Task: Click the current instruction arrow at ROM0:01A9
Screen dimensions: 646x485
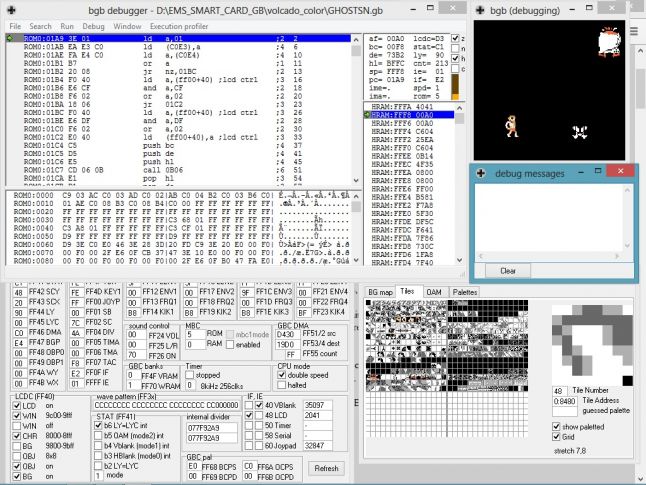Action: [9, 39]
